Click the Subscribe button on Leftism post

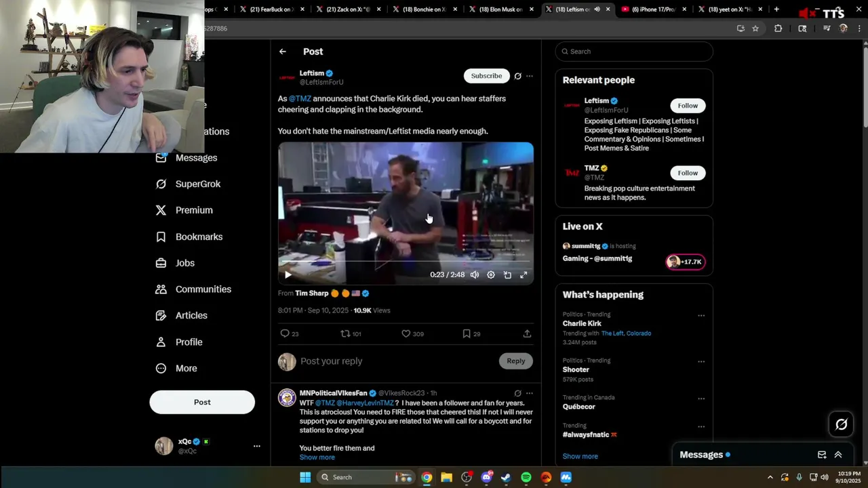tap(486, 76)
